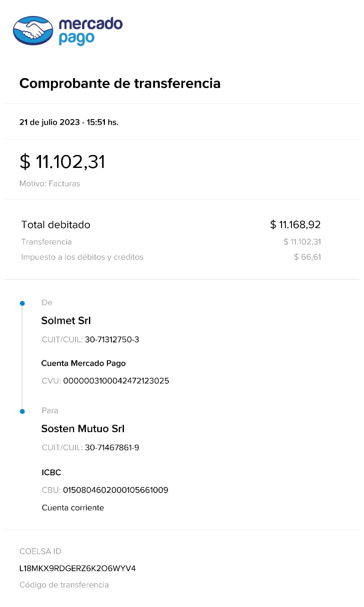Click the recipient name Sosten Mutuo Srl
This screenshot has height=607, width=364.
pos(83,429)
